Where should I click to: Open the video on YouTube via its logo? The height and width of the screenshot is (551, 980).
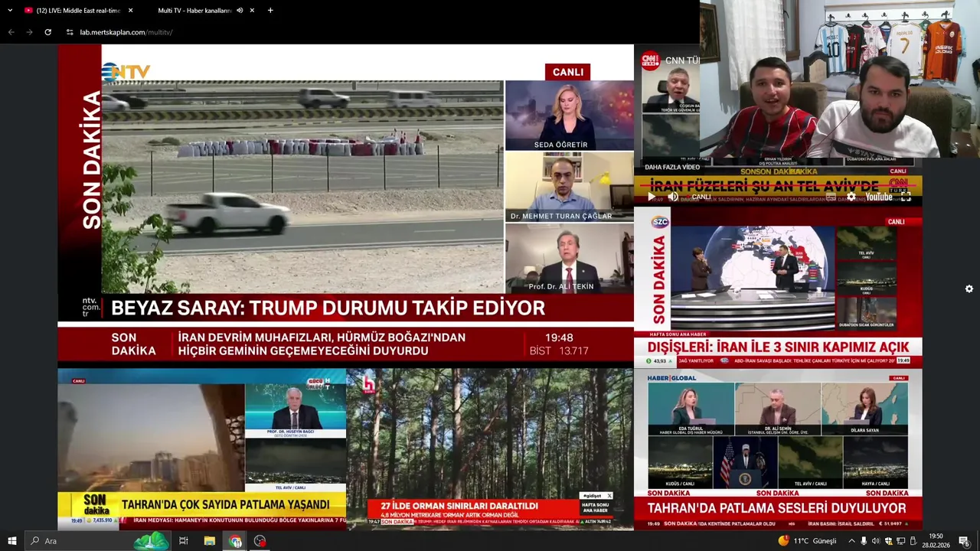point(879,197)
